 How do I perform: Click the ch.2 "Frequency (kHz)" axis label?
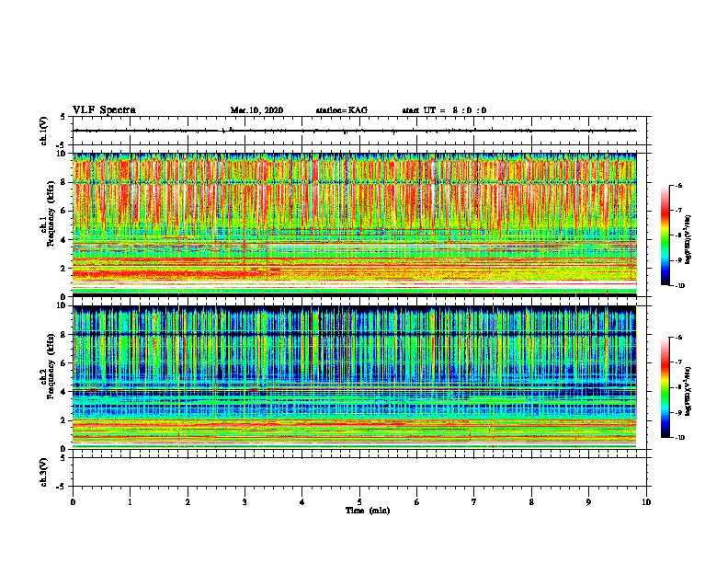click(x=51, y=366)
